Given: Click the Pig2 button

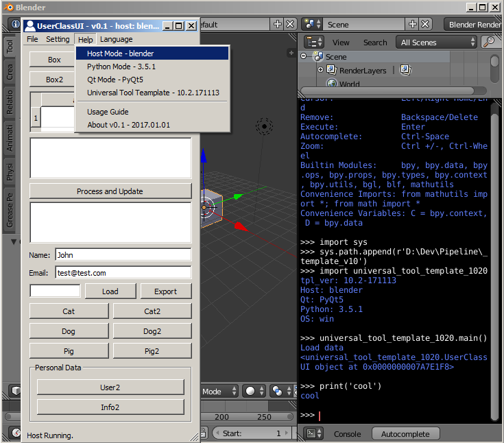Looking at the screenshot, I should click(152, 351).
